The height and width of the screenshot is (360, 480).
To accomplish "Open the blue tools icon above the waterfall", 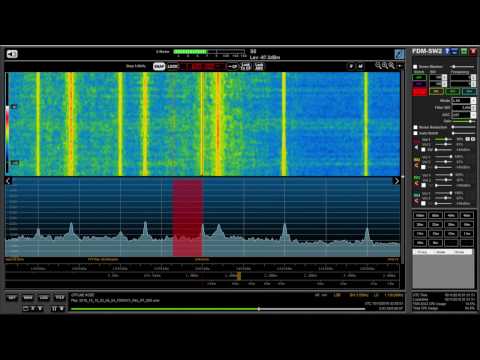I will [399, 54].
